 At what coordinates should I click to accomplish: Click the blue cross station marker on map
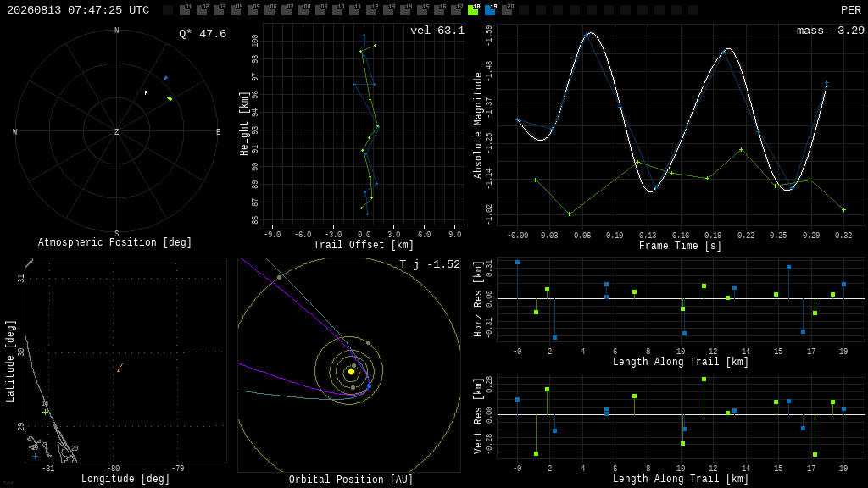tap(36, 457)
